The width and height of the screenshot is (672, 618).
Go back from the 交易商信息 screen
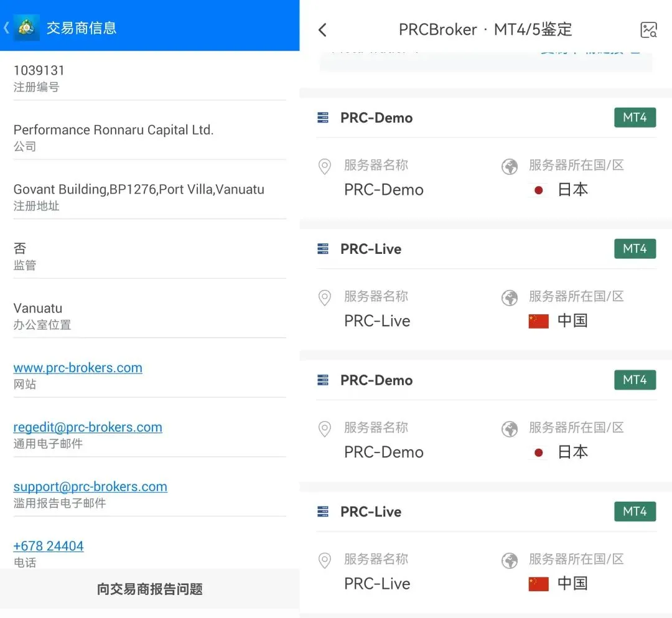pyautogui.click(x=6, y=28)
